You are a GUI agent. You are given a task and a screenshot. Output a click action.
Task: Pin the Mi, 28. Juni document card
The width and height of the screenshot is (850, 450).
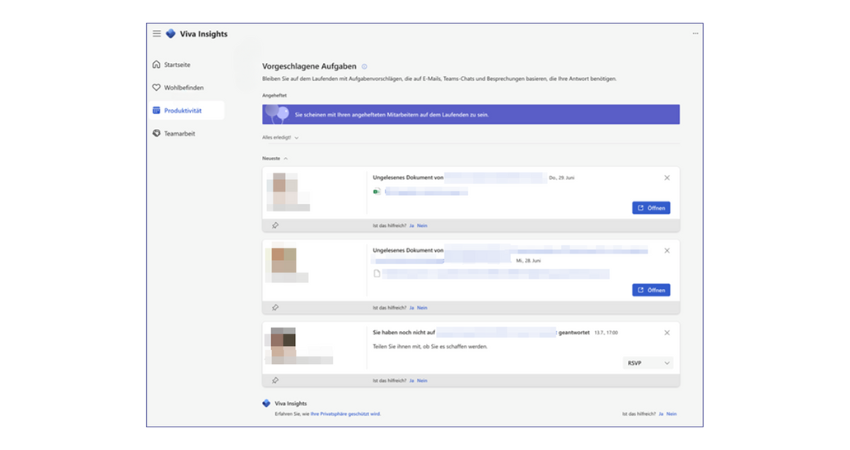tap(275, 307)
